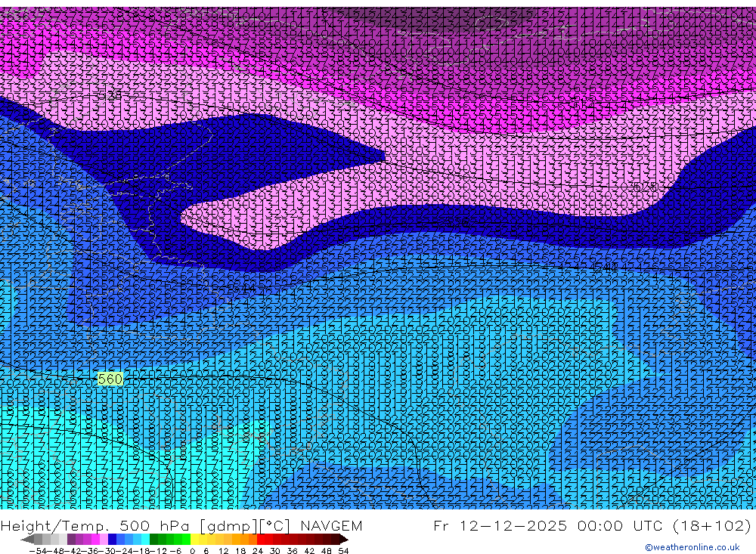
Task: Pick the cyan swatch in legend
Action: (x=146, y=540)
